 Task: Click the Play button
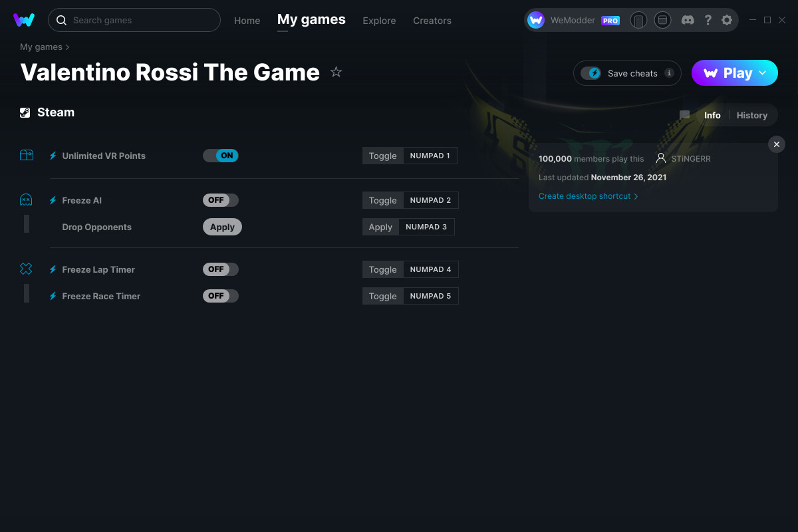coord(735,73)
